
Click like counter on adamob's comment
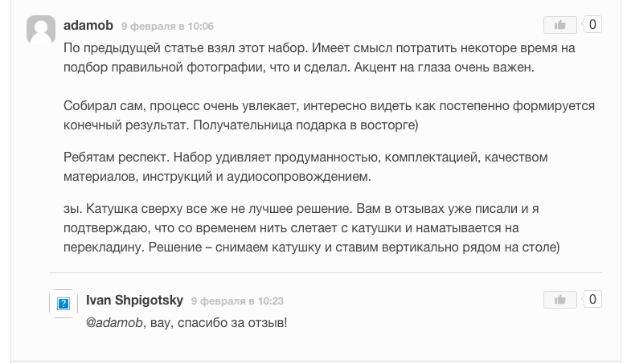click(x=592, y=25)
